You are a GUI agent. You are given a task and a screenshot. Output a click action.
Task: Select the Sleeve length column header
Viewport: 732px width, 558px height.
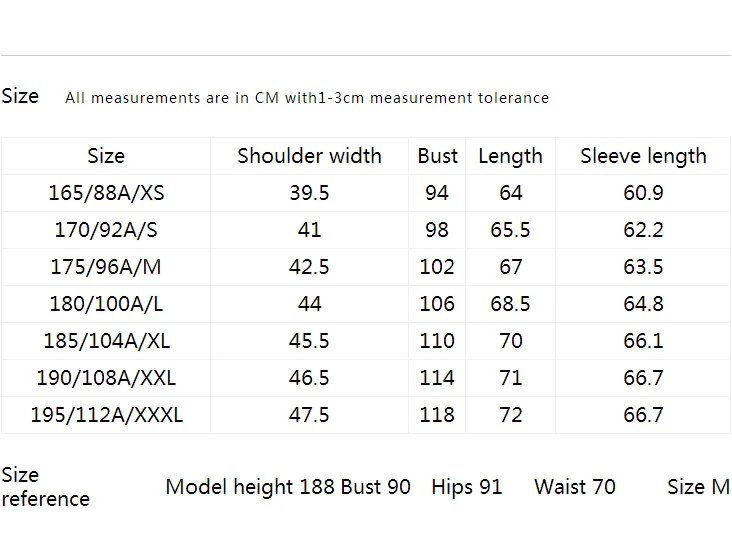(x=643, y=156)
